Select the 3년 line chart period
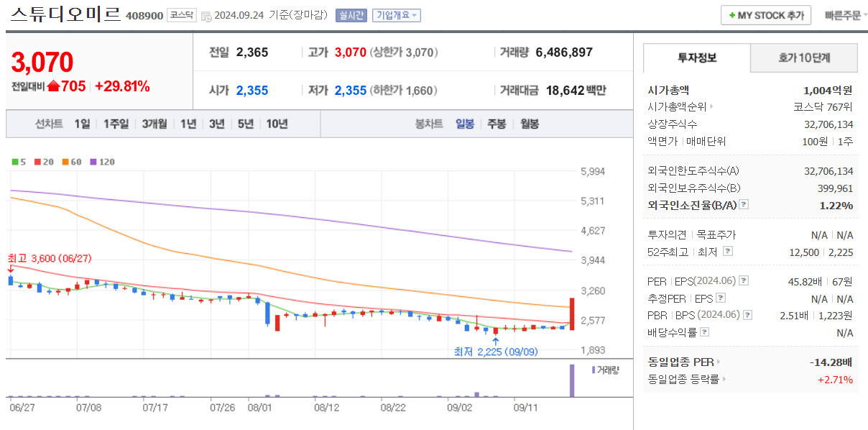This screenshot has width=868, height=430. (x=217, y=124)
